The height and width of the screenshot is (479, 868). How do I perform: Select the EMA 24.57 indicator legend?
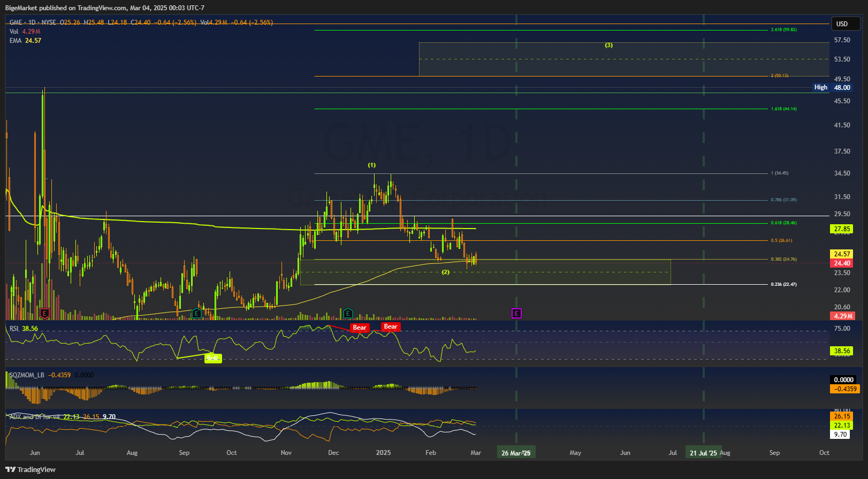click(x=25, y=41)
